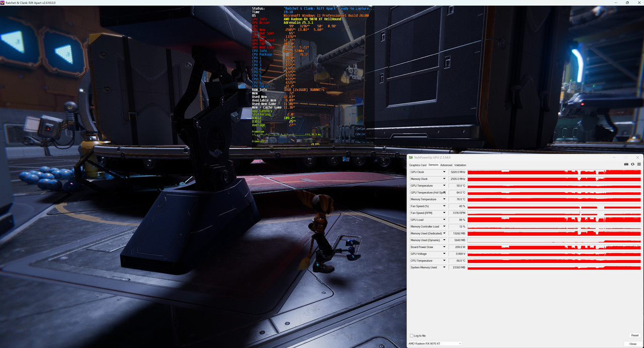
Task: Minimize the Ratchet & Clank game window
Action: (616, 3)
